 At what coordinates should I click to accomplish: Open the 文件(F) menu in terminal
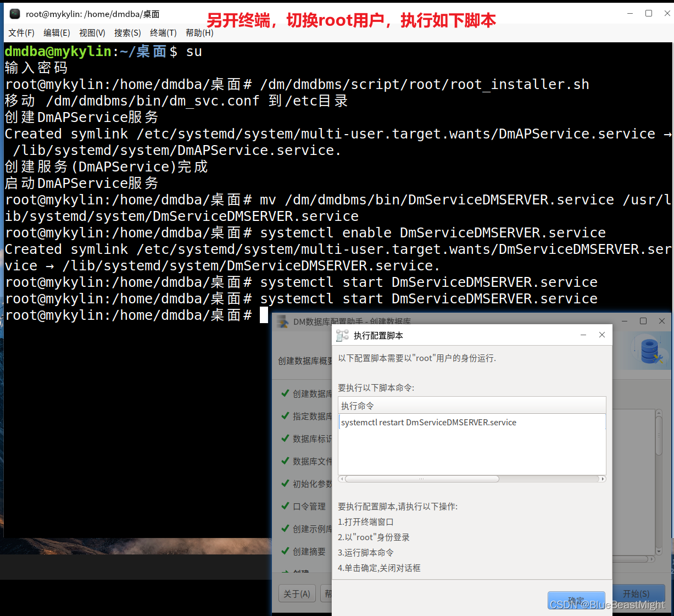(x=21, y=33)
